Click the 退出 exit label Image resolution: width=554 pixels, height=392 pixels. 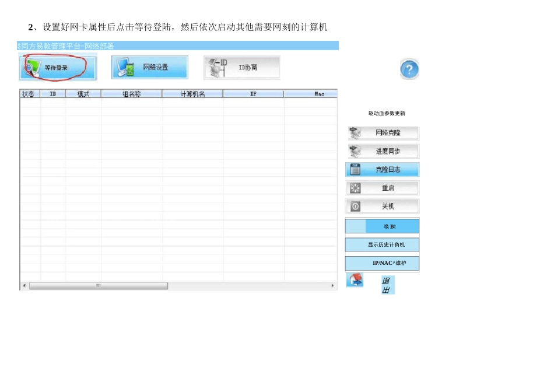pyautogui.click(x=387, y=285)
